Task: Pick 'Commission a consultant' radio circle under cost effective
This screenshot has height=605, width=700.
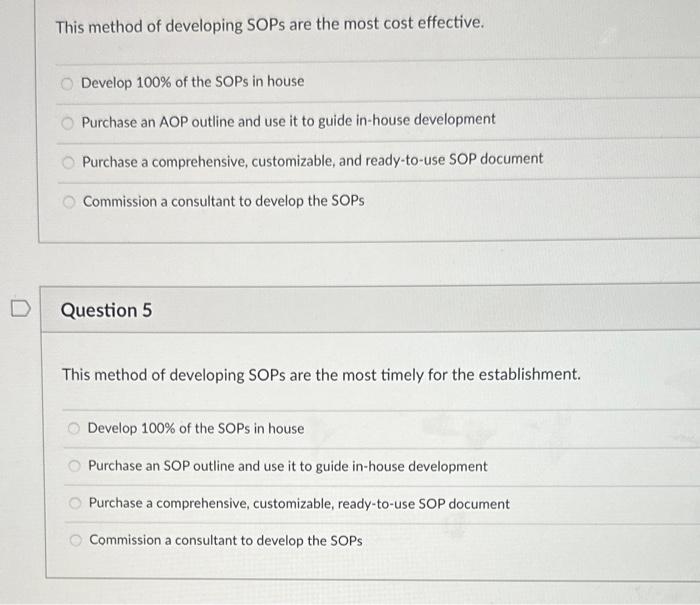Action: pos(69,202)
